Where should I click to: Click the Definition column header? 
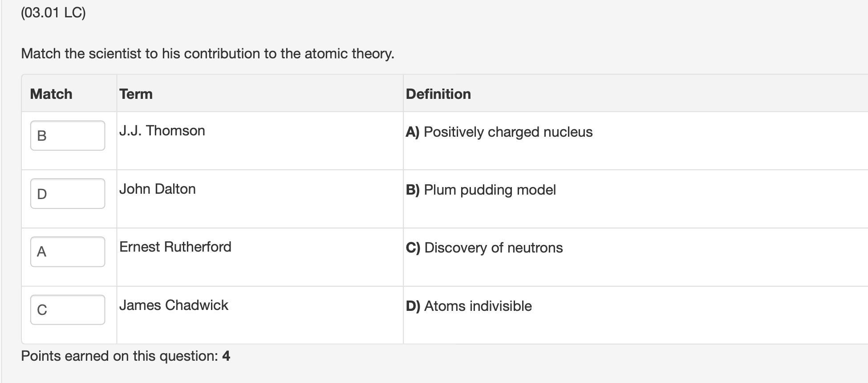click(x=438, y=94)
